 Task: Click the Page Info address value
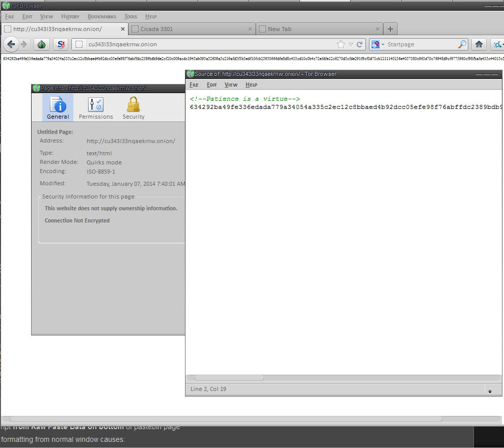coord(131,141)
